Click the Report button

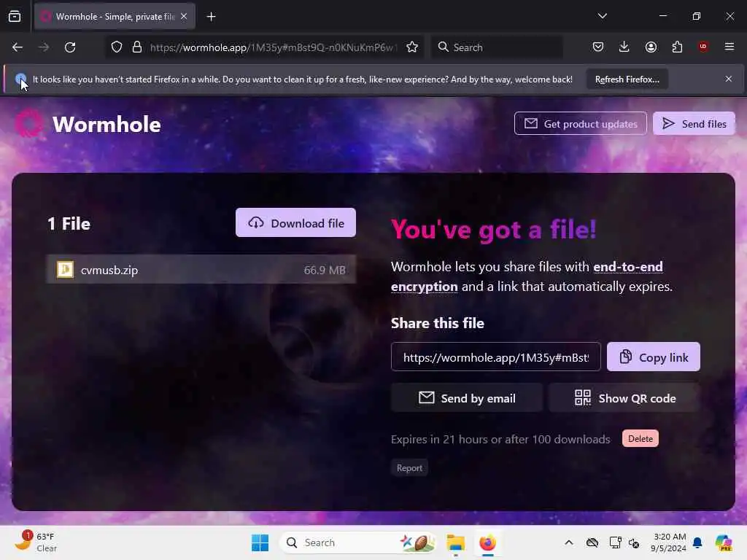[x=409, y=468]
